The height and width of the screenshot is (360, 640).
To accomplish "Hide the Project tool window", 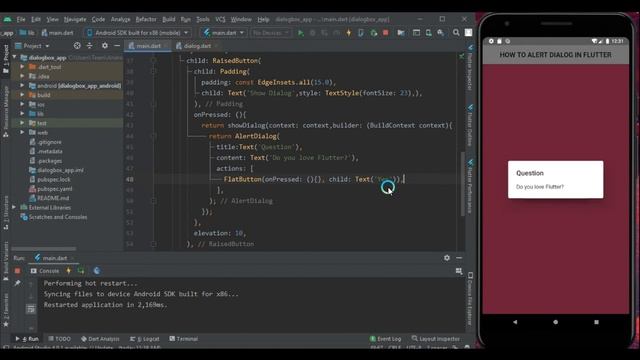I will coord(117,46).
